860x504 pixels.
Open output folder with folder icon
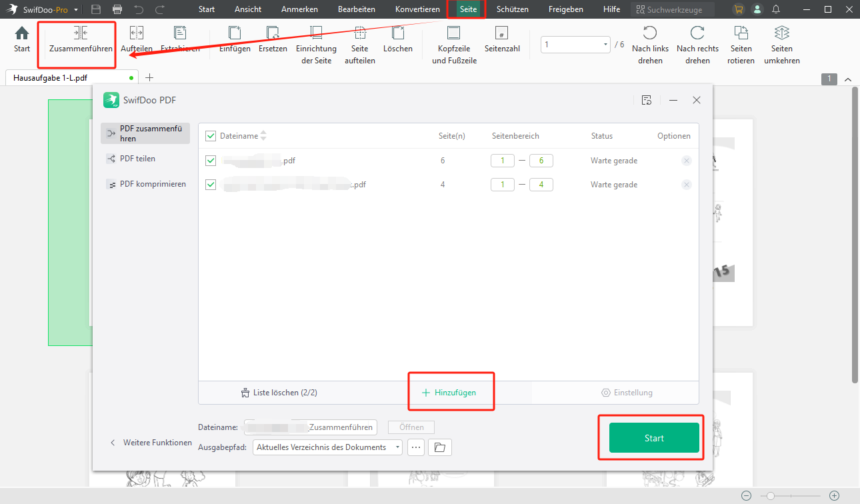440,447
